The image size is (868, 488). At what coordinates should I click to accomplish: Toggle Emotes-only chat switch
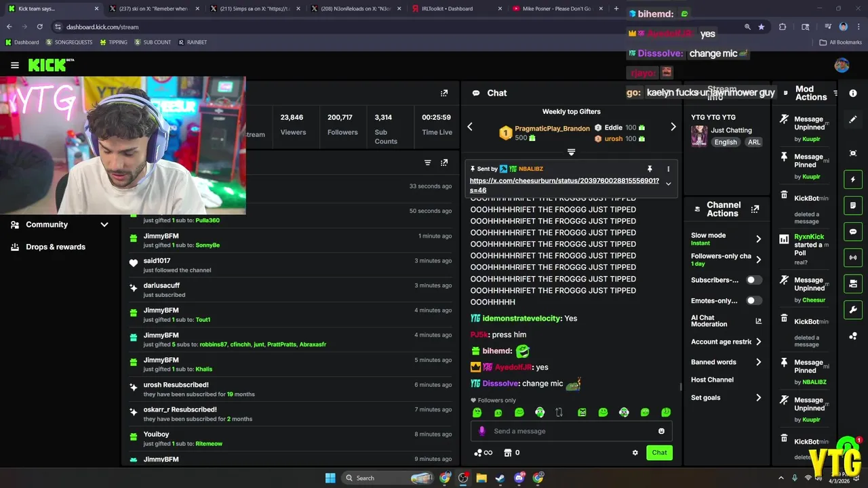click(753, 300)
